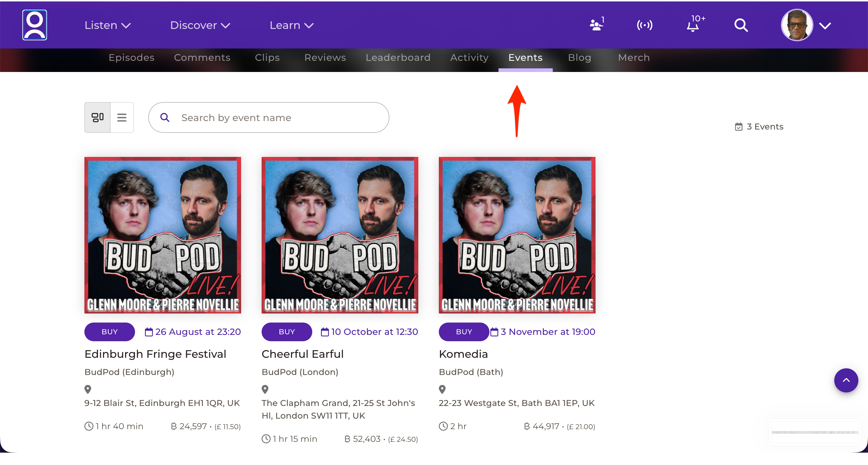Switch to list view layout
868x465 pixels.
122,117
